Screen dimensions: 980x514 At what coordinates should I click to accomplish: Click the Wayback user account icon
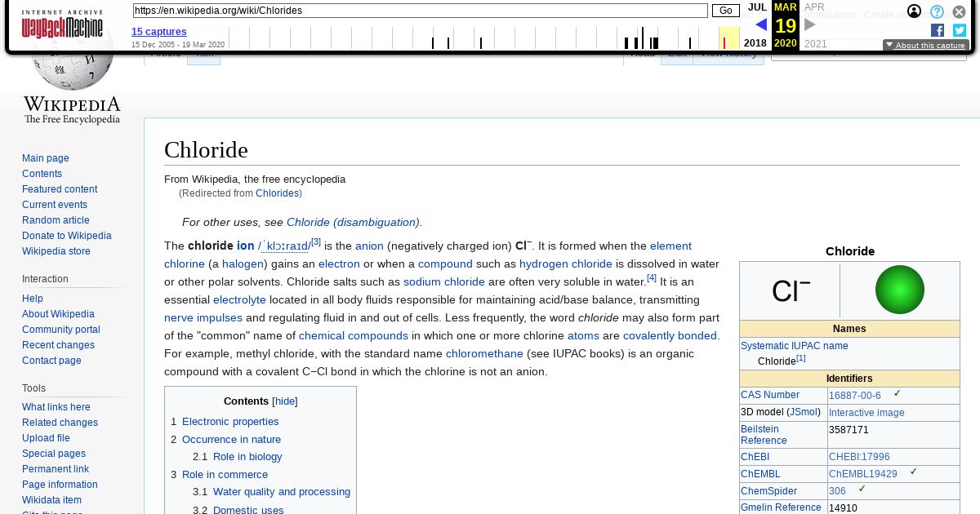point(915,11)
